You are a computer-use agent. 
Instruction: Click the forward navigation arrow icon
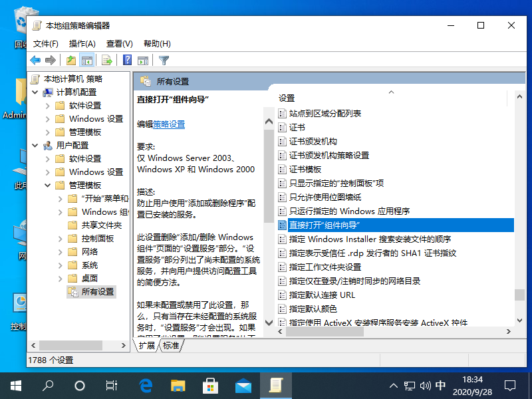click(51, 60)
